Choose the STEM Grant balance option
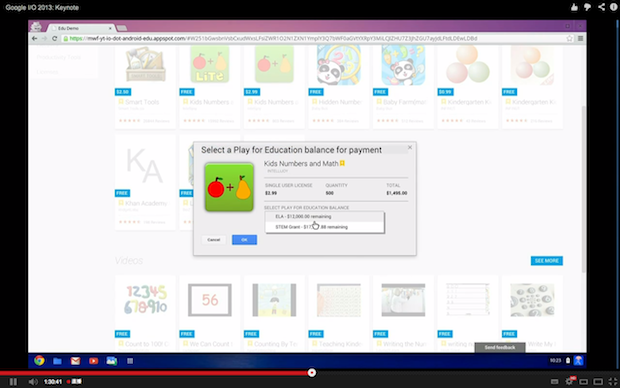 click(324, 227)
